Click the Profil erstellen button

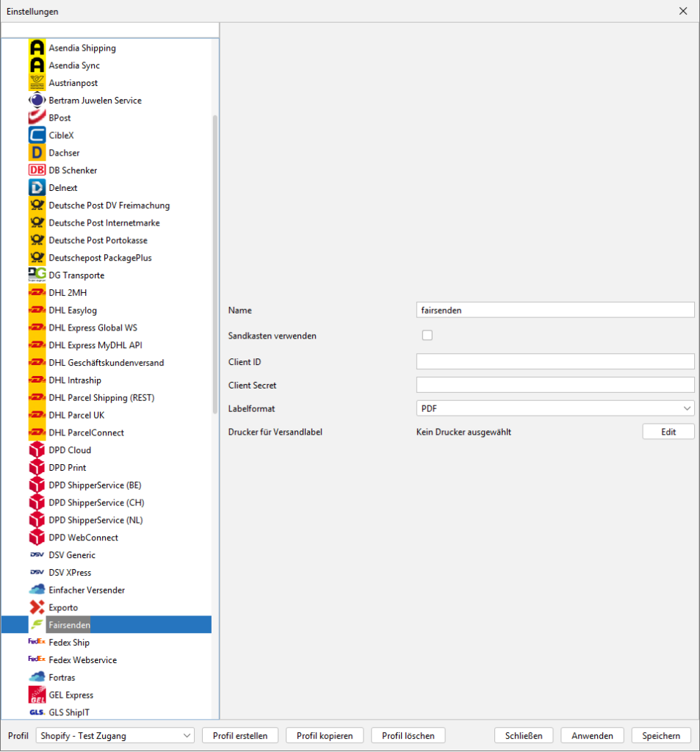(239, 736)
